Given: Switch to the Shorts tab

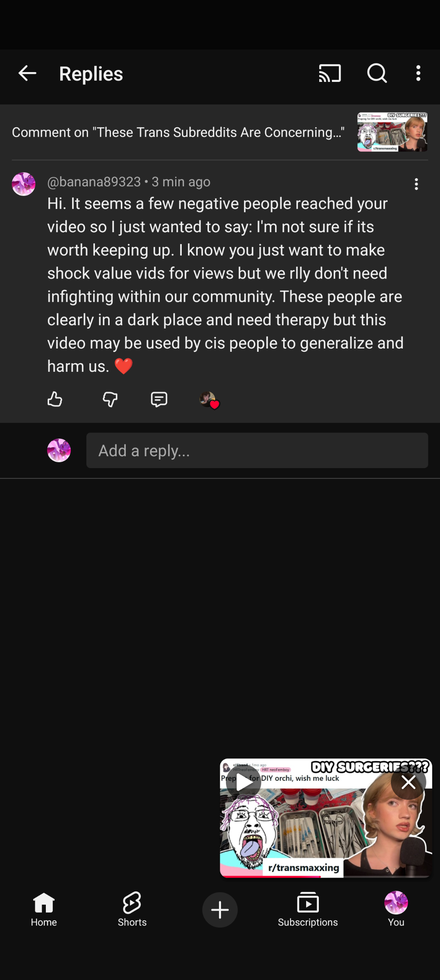Looking at the screenshot, I should (132, 910).
